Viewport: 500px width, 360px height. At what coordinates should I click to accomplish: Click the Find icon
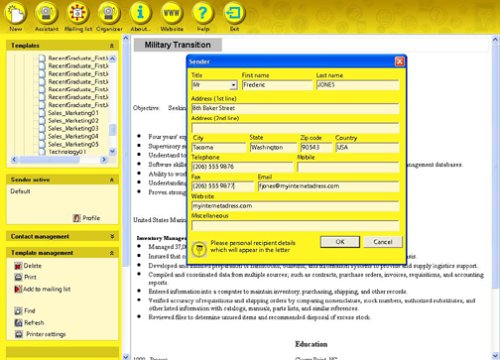pos(18,311)
